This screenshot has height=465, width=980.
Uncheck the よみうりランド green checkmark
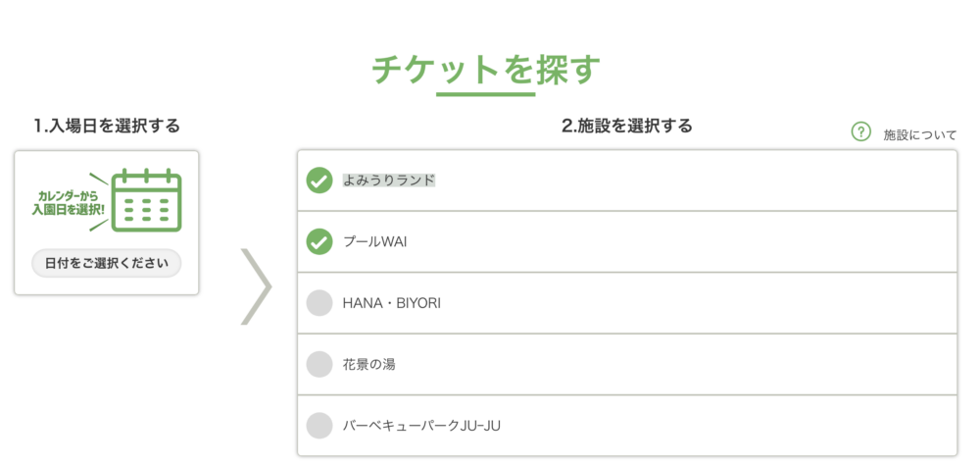click(x=319, y=181)
